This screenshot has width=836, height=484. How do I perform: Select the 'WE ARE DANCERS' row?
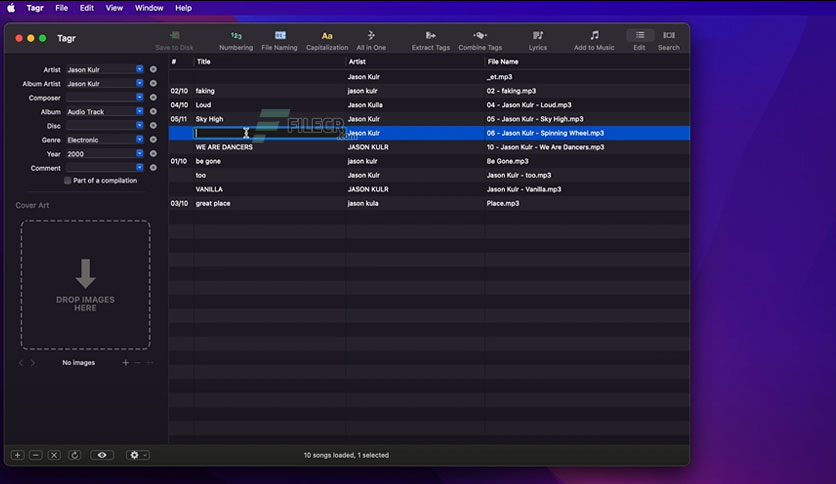point(429,147)
